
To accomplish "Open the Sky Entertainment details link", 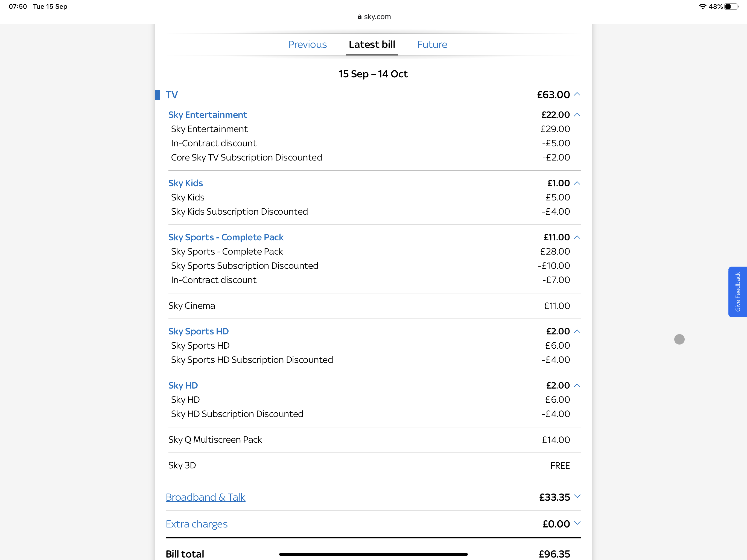I will (x=207, y=115).
